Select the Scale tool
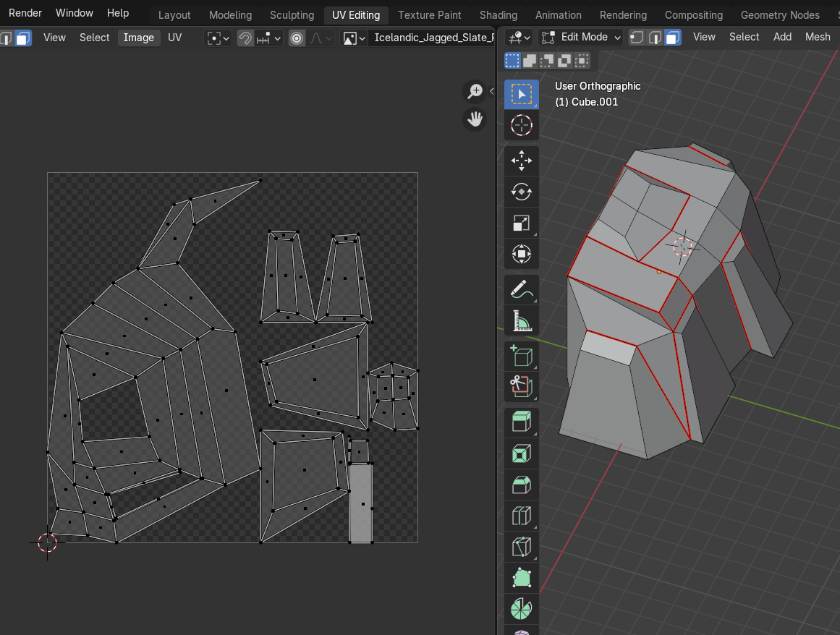Image resolution: width=840 pixels, height=635 pixels. point(521,223)
